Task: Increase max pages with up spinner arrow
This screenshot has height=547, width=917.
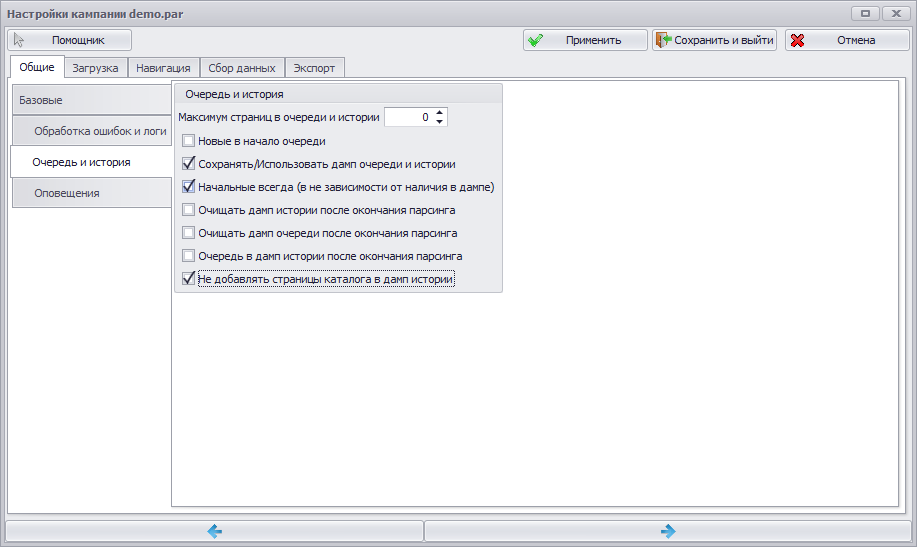Action: pyautogui.click(x=440, y=112)
